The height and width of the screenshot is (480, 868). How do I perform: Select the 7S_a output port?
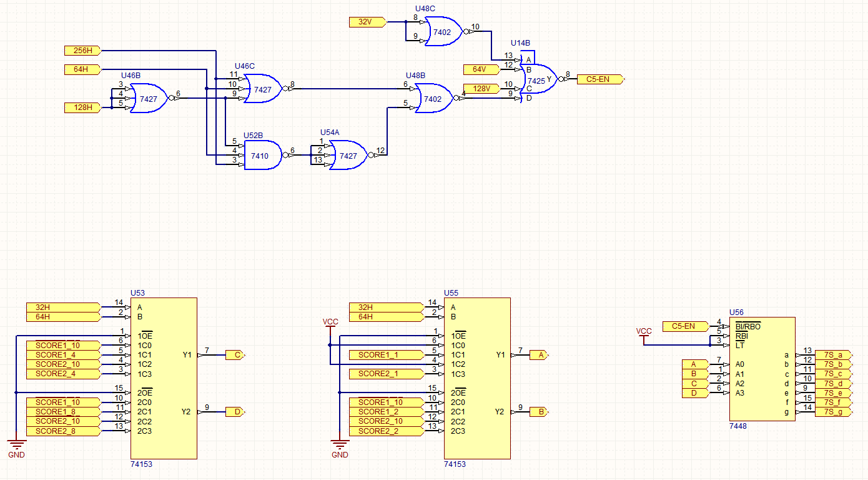[833, 355]
